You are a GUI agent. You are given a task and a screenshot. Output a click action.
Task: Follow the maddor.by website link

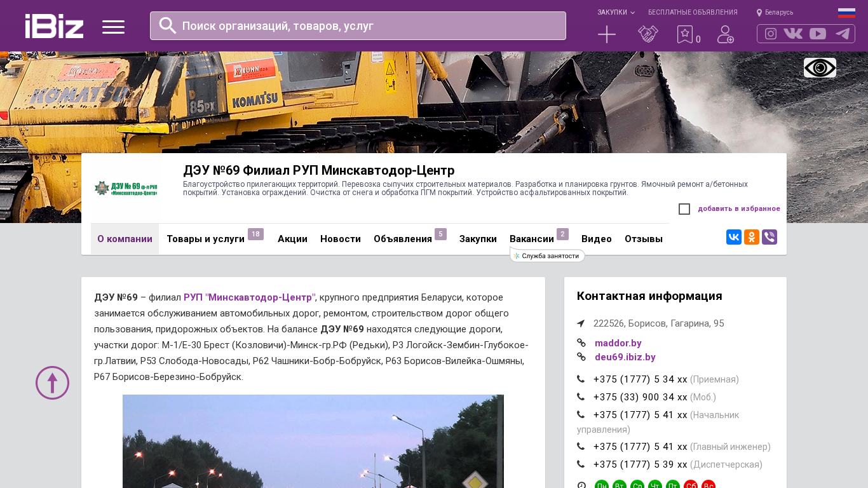pyautogui.click(x=618, y=343)
